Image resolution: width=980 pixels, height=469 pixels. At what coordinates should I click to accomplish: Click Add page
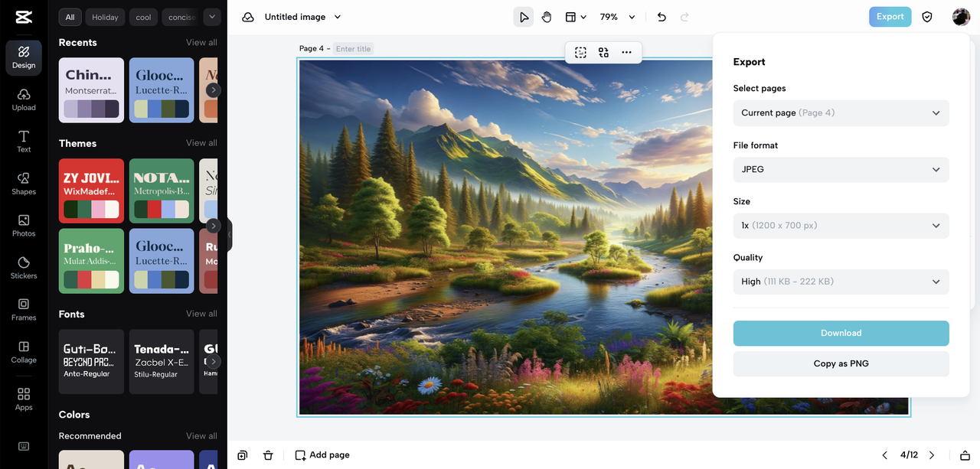[x=322, y=455]
